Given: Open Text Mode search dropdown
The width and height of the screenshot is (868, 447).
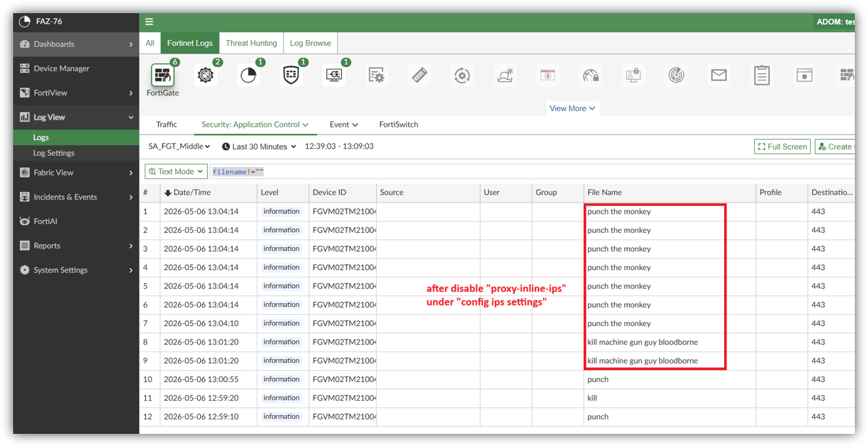Looking at the screenshot, I should pyautogui.click(x=176, y=172).
